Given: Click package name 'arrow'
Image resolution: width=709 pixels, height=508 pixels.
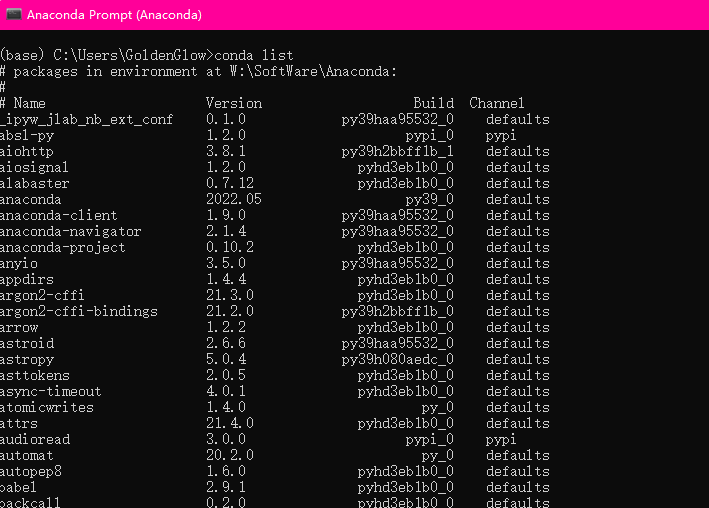Looking at the screenshot, I should [19, 327].
